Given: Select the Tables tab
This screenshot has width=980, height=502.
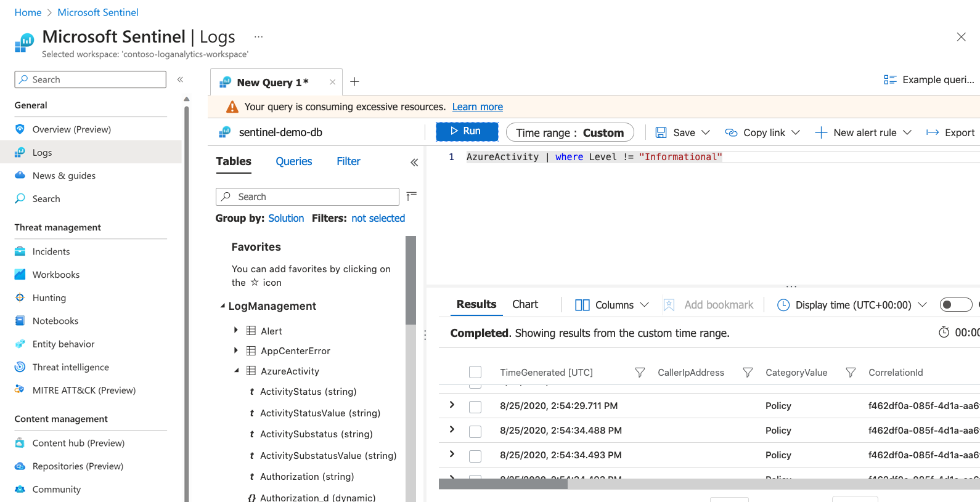Looking at the screenshot, I should [x=234, y=161].
